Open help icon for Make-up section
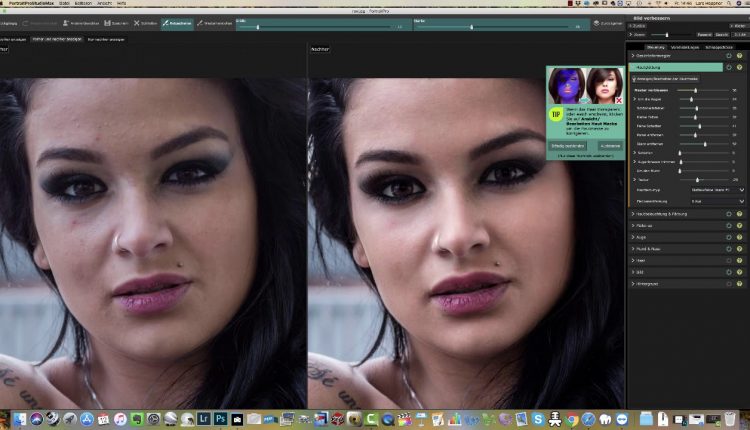Screen dimensions: 750x430 coord(739,225)
